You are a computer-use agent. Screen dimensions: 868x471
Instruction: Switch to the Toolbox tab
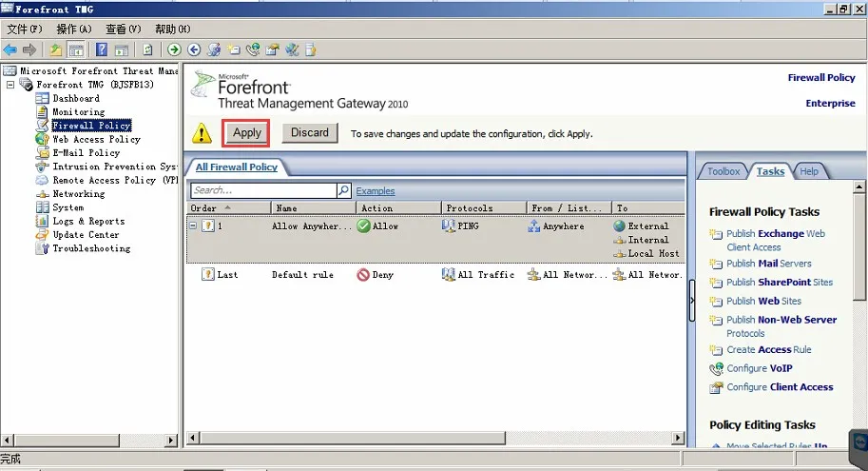pyautogui.click(x=723, y=172)
